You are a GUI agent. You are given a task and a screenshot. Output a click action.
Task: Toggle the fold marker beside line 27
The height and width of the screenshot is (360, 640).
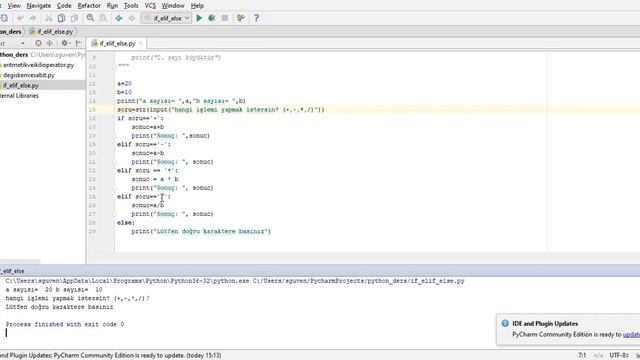tap(115, 214)
